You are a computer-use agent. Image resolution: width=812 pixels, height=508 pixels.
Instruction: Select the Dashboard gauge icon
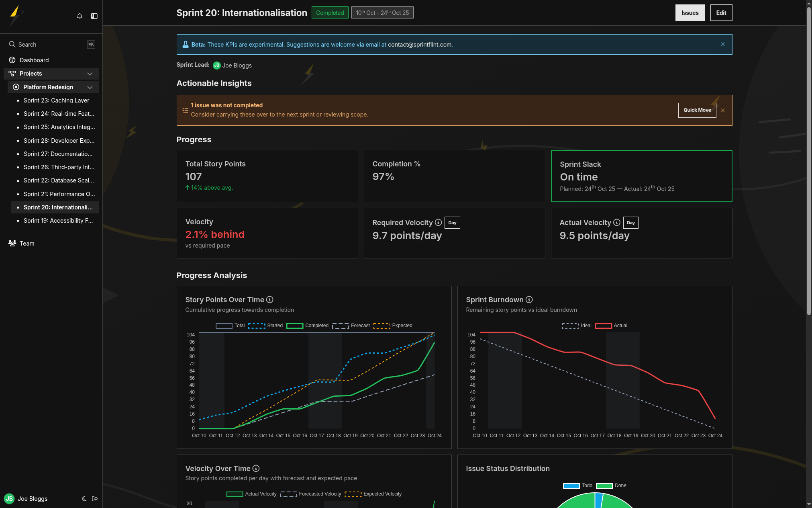[x=12, y=60]
